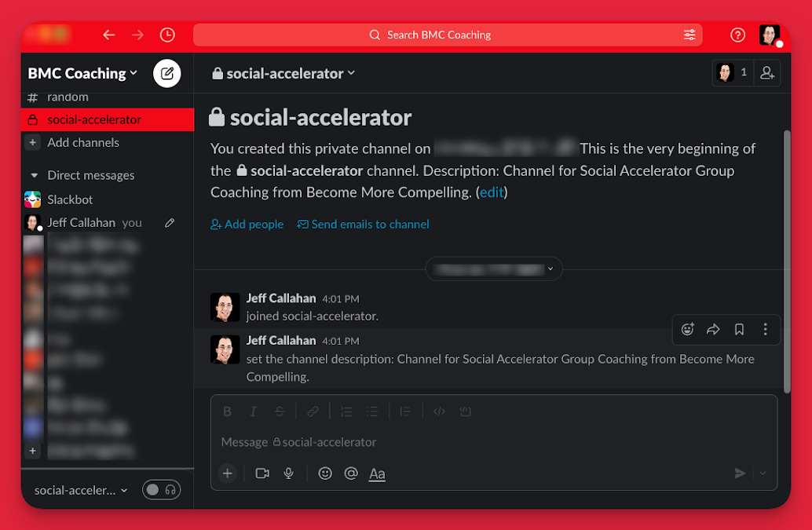Apply blockquote formatting
The image size is (812, 530).
tap(405, 411)
